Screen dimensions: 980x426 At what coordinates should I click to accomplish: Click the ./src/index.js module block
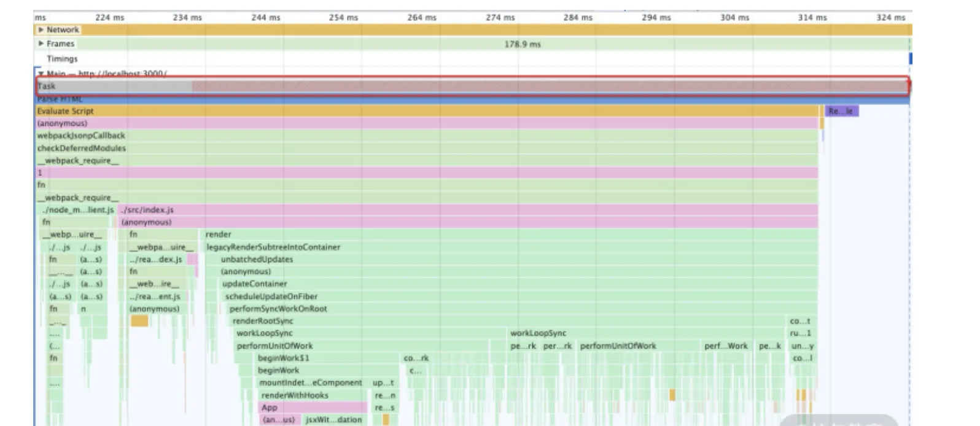[147, 210]
